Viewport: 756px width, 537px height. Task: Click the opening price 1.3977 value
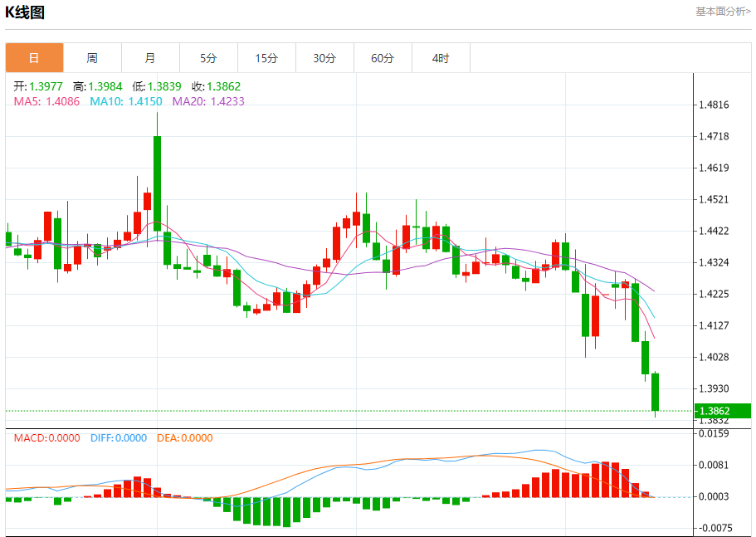point(46,86)
